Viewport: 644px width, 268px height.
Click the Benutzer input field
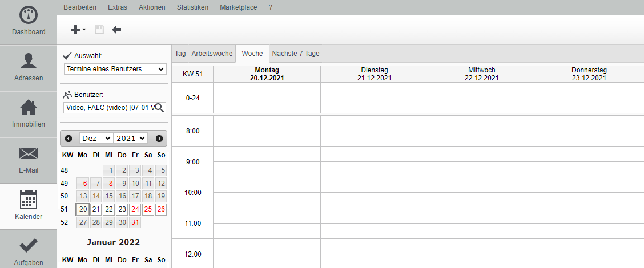point(110,108)
